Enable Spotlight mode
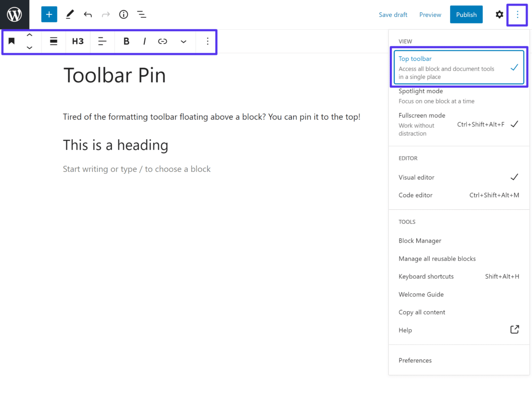 pos(421,91)
